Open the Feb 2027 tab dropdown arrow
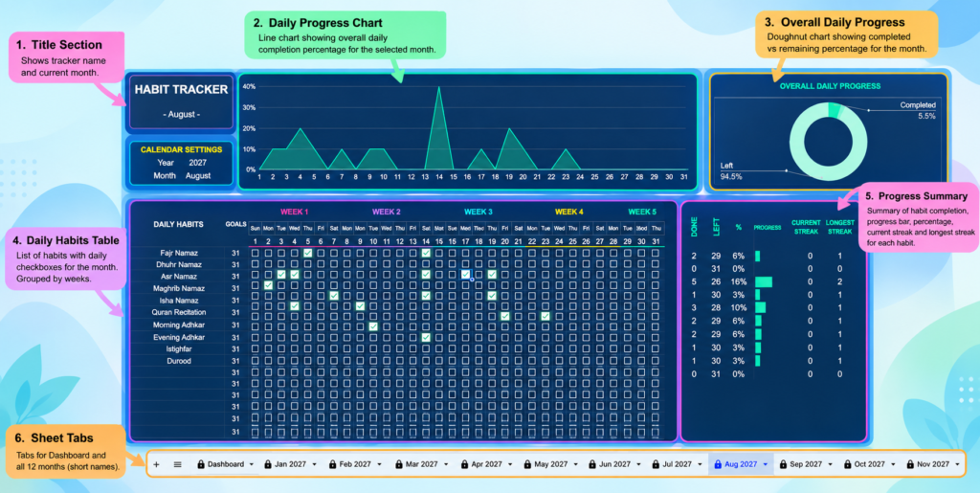Screen dimensions: 980x493 [379, 465]
